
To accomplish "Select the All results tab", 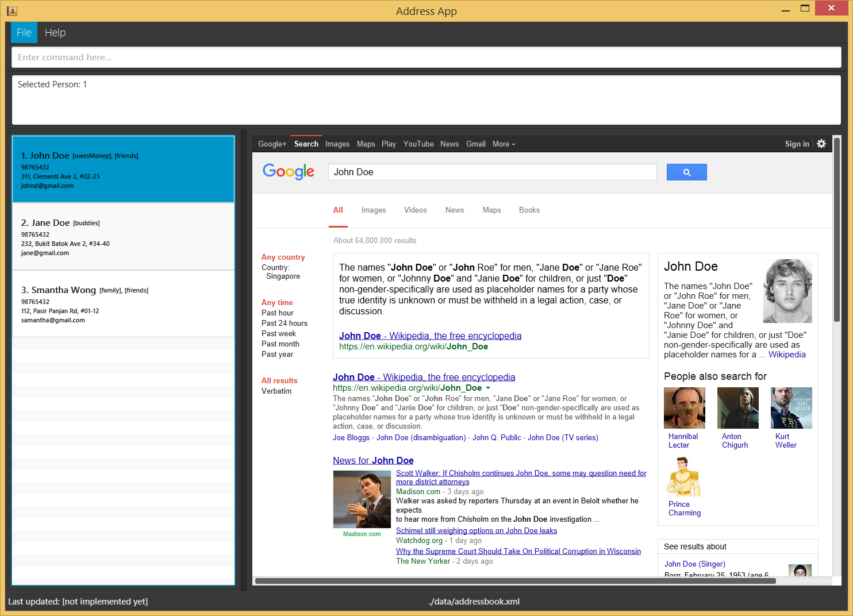I will coord(338,210).
